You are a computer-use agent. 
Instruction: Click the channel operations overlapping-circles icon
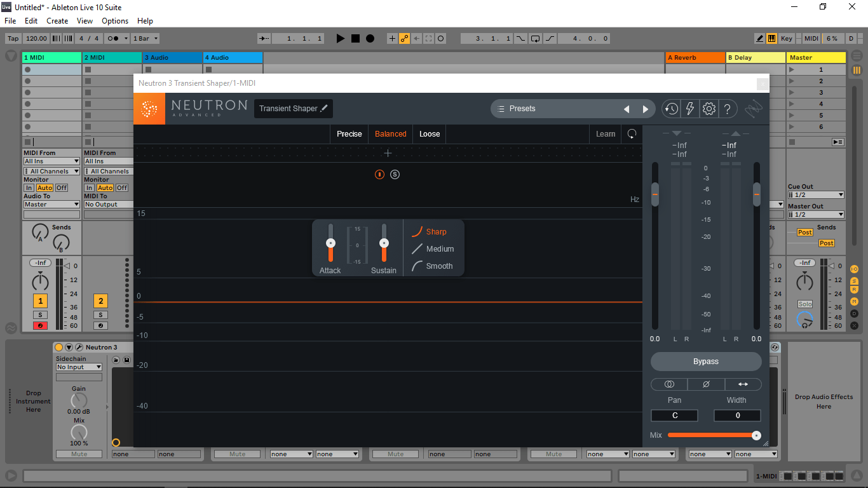(x=669, y=384)
